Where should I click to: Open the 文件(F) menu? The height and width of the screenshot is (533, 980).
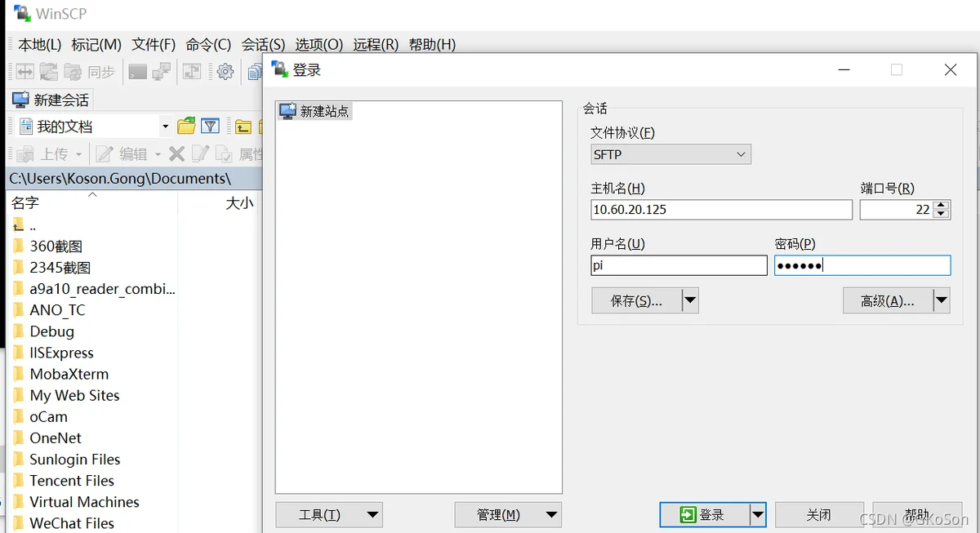tap(154, 45)
